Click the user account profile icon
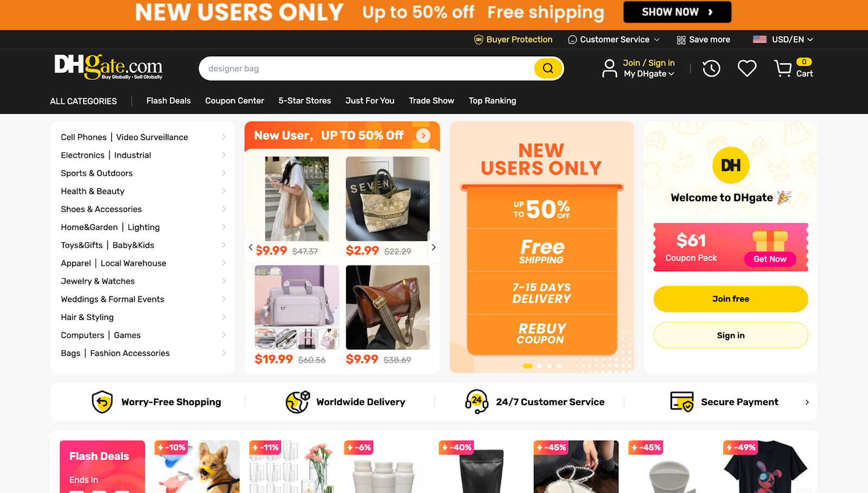The image size is (868, 493). (x=610, y=68)
